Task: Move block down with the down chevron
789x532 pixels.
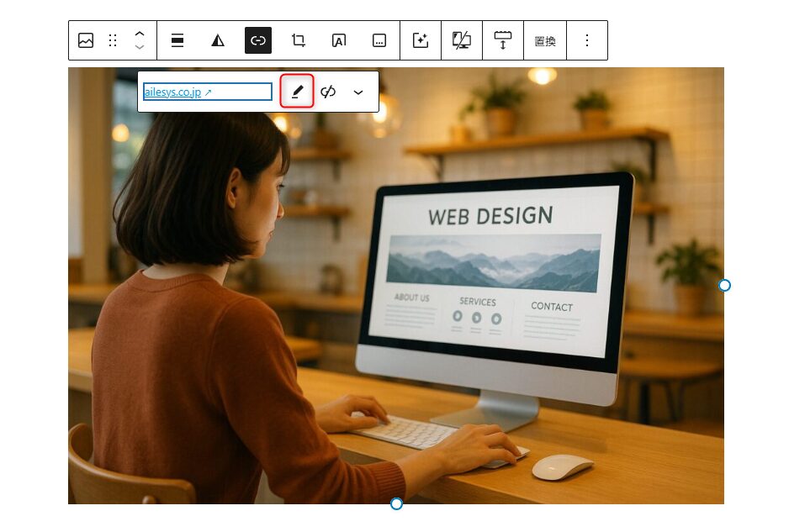Action: (x=140, y=47)
